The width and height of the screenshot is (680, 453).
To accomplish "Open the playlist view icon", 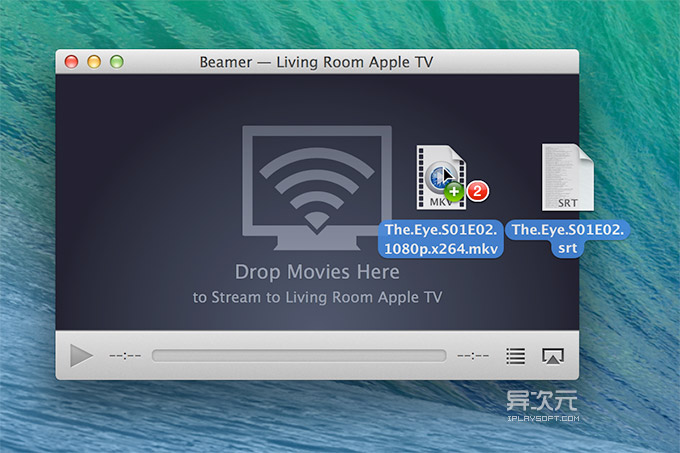I will click(x=515, y=355).
